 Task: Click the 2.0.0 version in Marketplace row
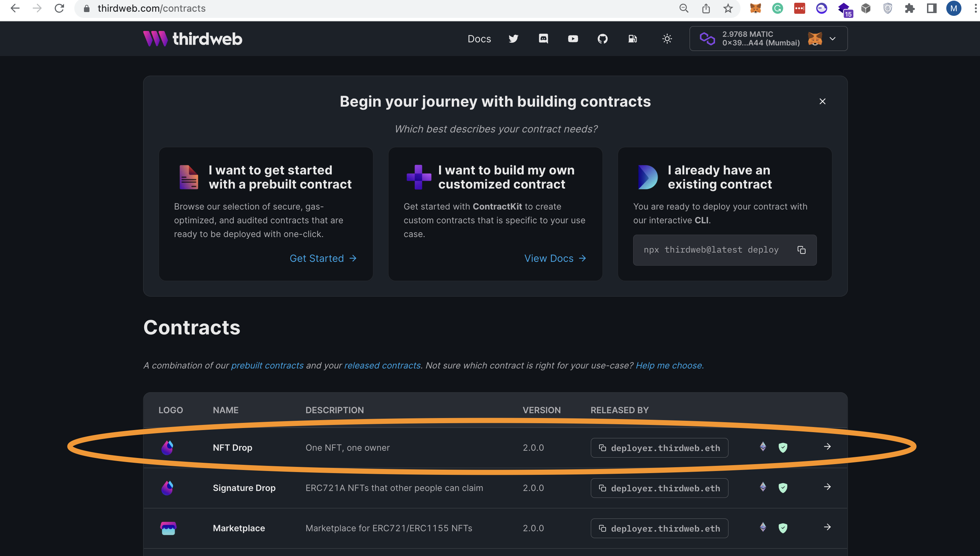click(x=533, y=528)
